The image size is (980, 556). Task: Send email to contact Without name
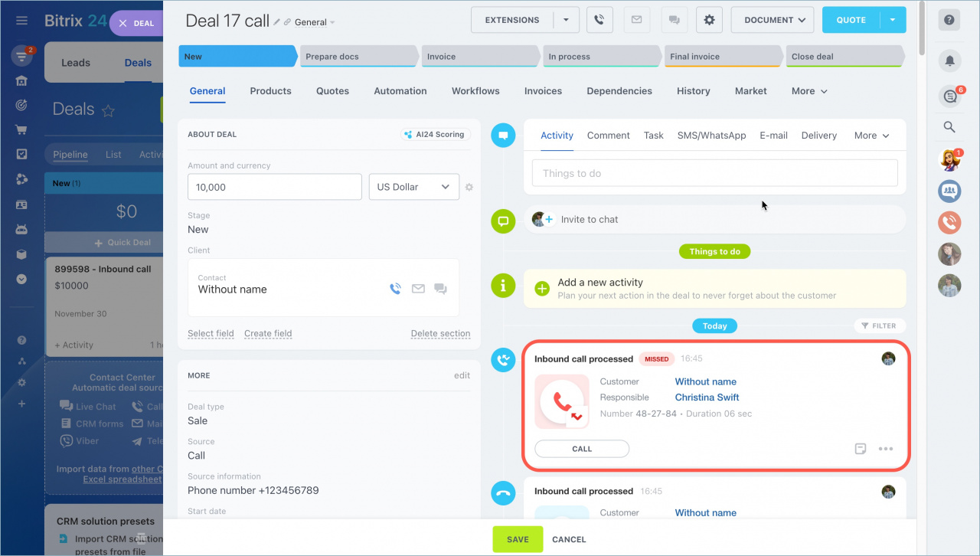click(418, 289)
